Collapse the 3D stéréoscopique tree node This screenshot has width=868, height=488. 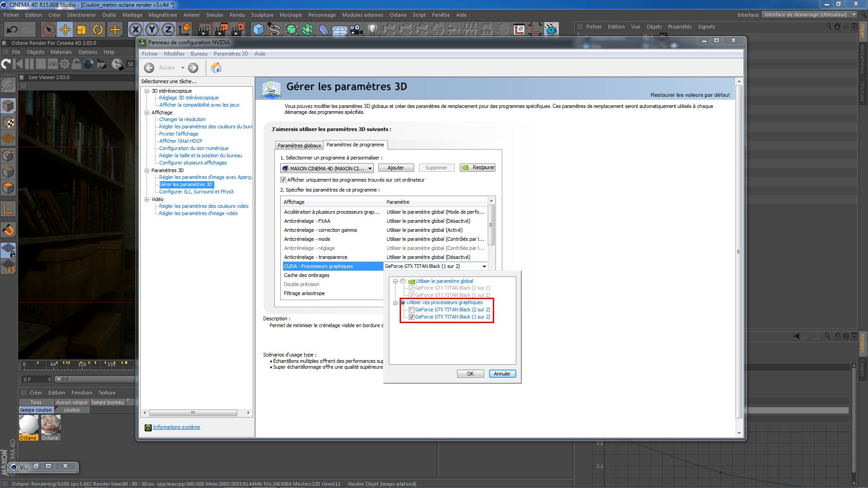(147, 91)
